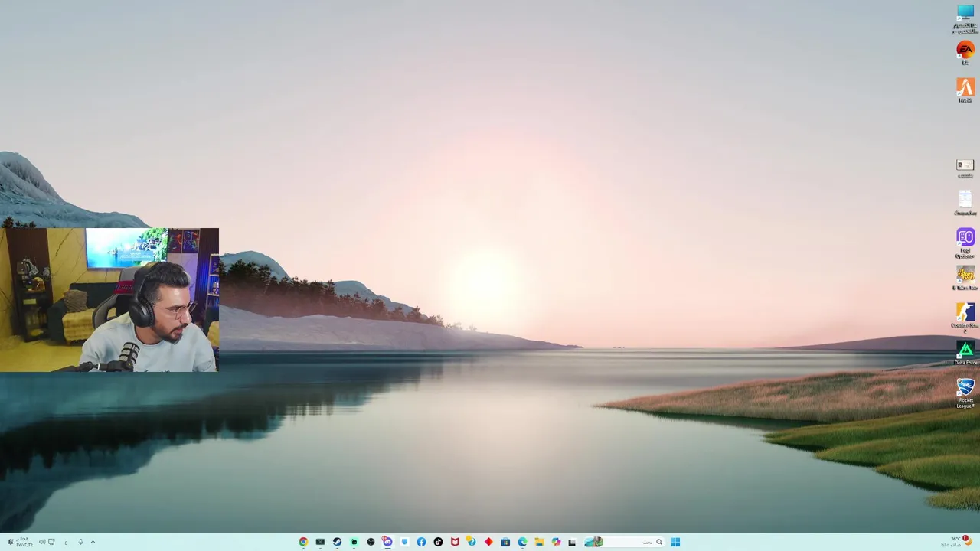Viewport: 980px width, 551px height.
Task: Open the Copilot taskbar icon
Action: pos(556,542)
